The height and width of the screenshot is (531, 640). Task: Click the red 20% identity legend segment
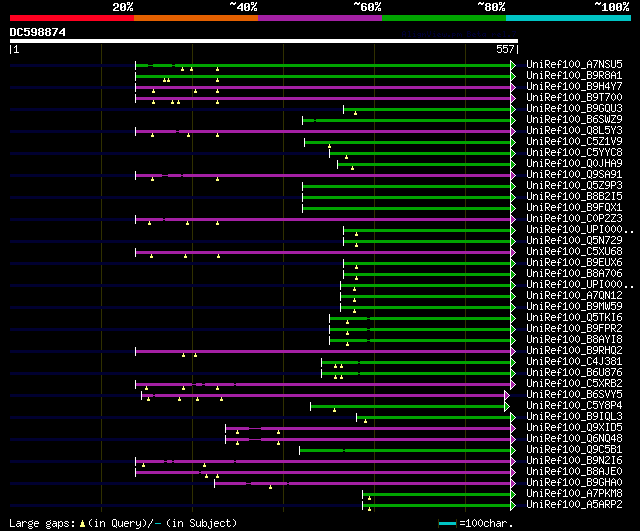[x=72, y=18]
